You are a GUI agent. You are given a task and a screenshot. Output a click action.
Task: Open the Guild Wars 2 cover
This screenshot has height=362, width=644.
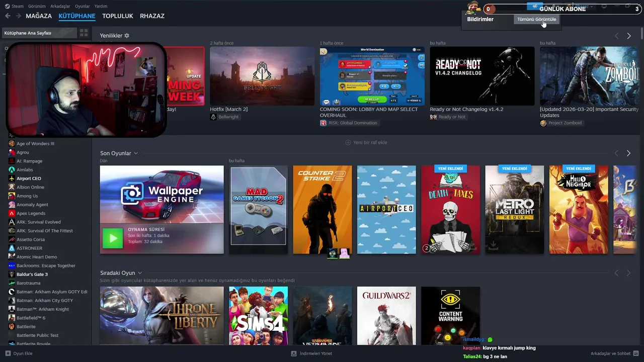pyautogui.click(x=386, y=316)
